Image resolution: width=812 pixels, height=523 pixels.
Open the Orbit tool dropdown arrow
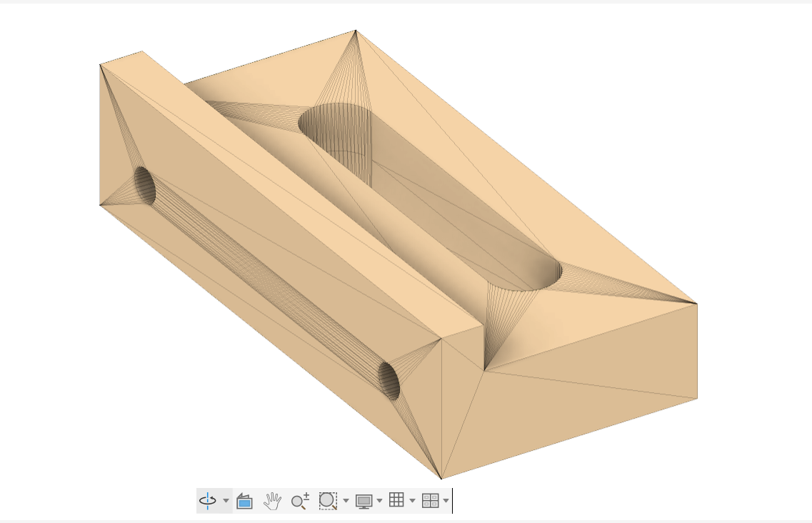(226, 501)
